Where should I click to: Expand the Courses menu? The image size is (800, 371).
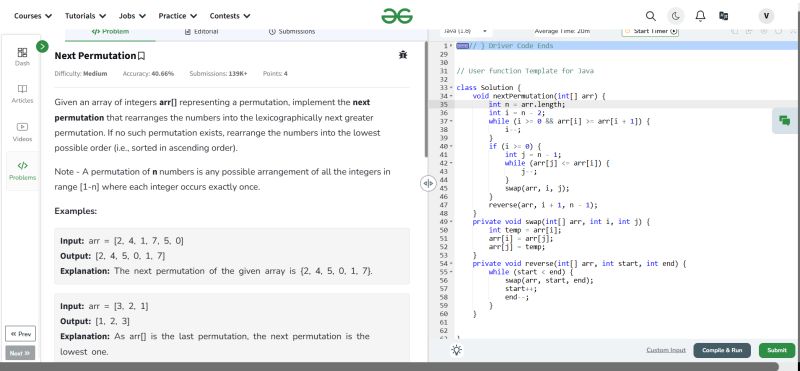tap(33, 16)
